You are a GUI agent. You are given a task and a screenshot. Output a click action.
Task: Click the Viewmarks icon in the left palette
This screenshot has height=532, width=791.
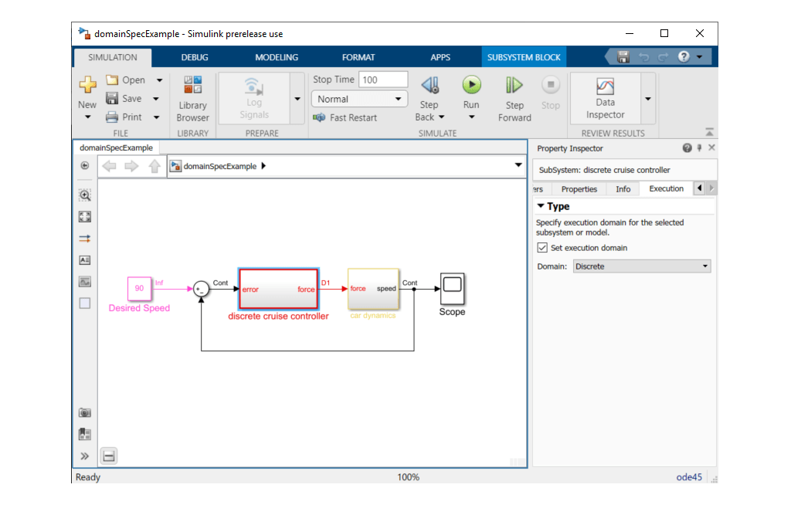[85, 434]
